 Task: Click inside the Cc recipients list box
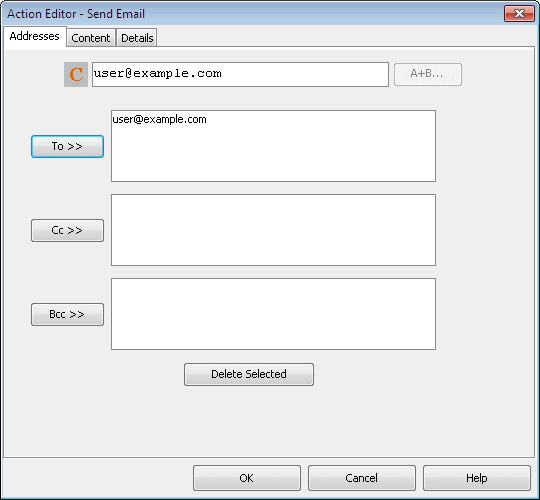click(x=273, y=230)
